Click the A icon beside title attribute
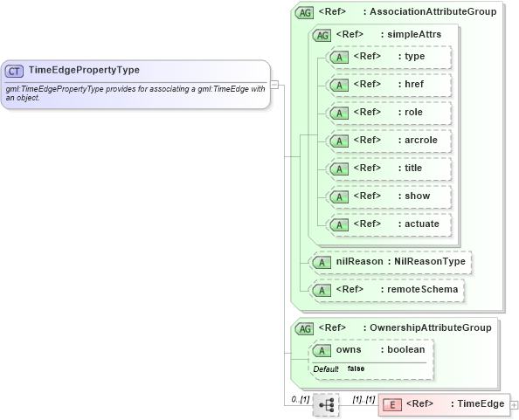This screenshot has width=519, height=420. click(x=339, y=169)
